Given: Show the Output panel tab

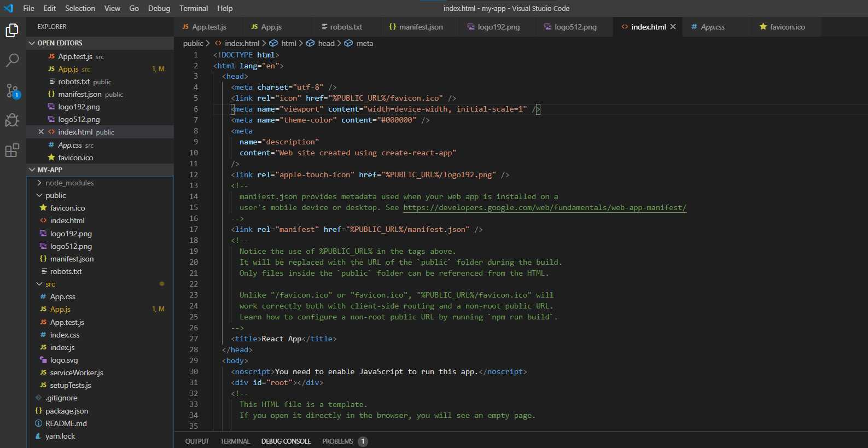Looking at the screenshot, I should tap(197, 441).
